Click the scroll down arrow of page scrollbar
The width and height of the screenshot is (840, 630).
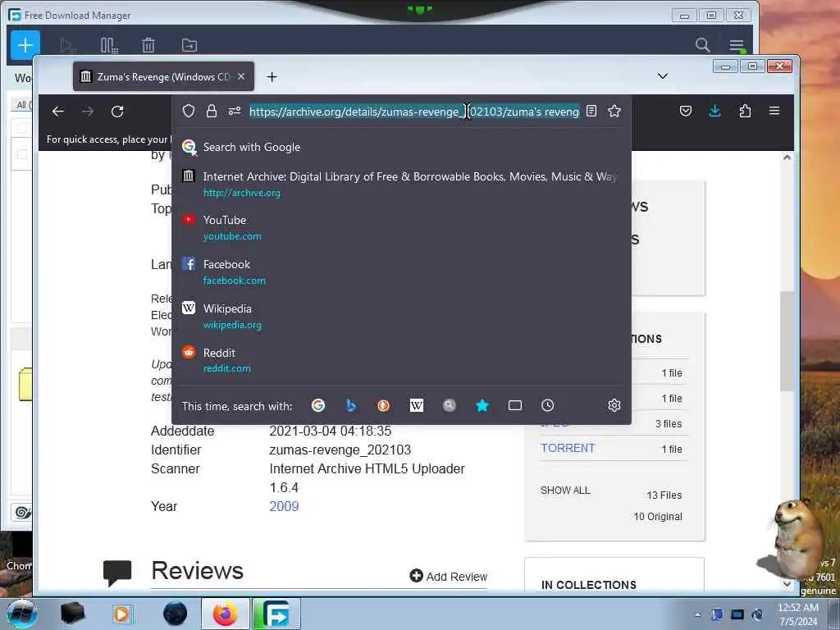click(787, 583)
